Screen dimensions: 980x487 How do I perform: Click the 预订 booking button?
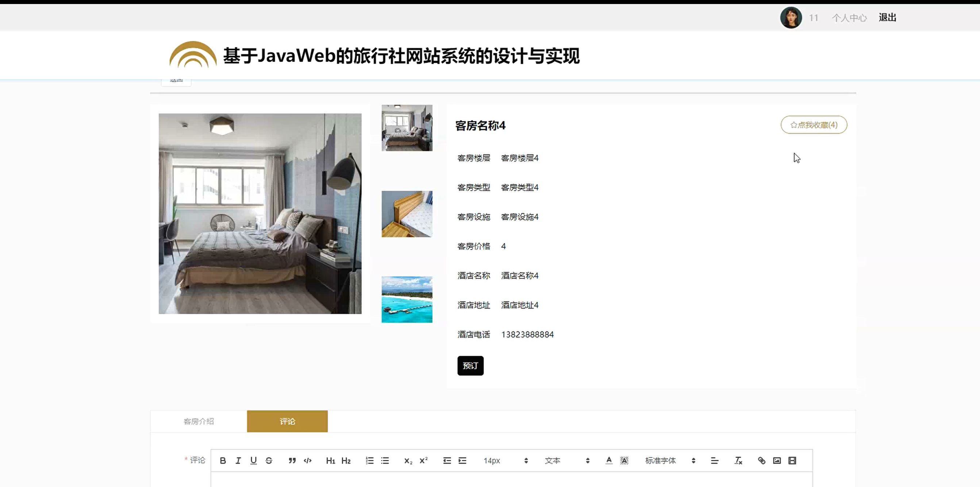click(x=470, y=366)
